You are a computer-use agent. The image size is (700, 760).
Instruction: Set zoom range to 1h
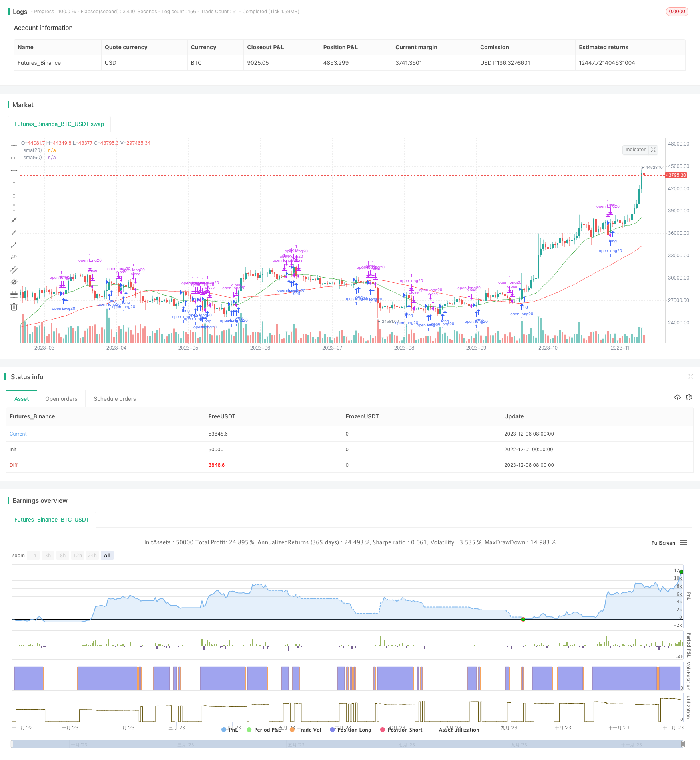coord(33,555)
